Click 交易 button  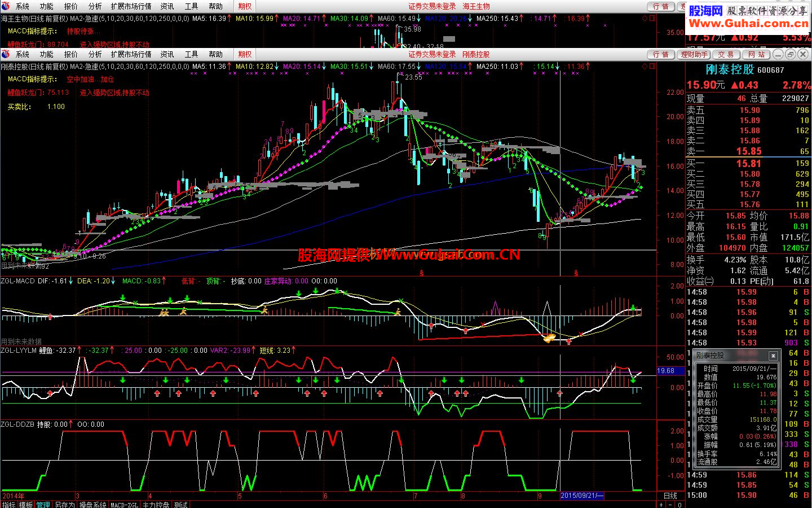[x=726, y=54]
